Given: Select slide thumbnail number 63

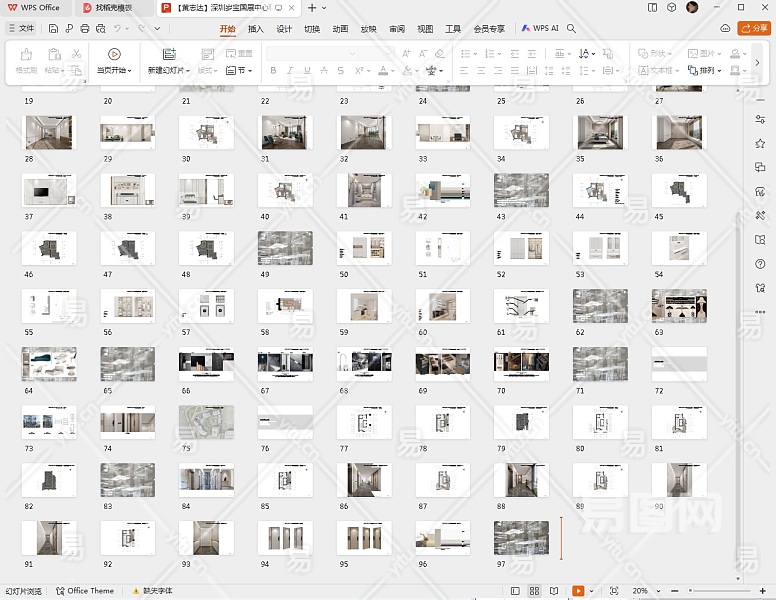Looking at the screenshot, I should point(679,306).
